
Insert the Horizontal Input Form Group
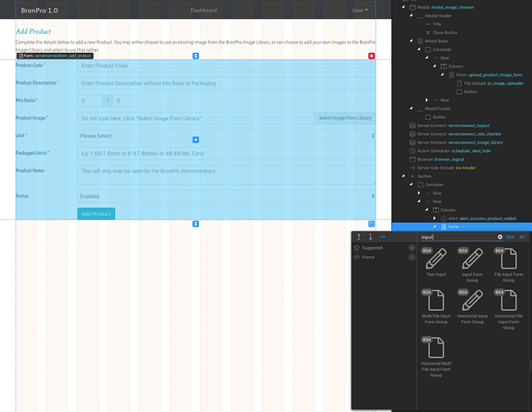472,307
